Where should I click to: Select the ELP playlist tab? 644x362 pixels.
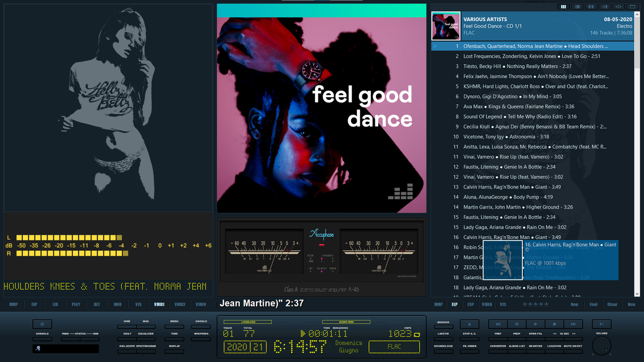tap(454, 304)
